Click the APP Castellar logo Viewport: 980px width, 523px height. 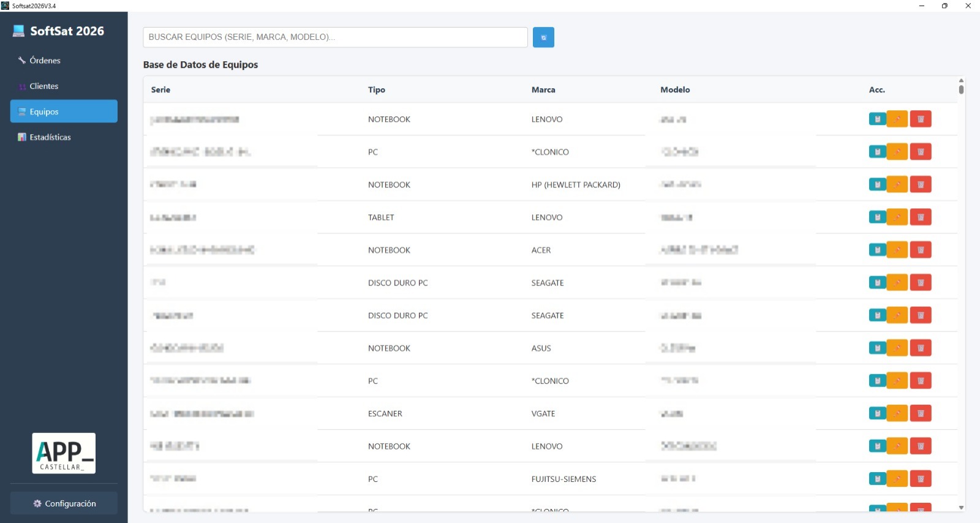pos(64,453)
